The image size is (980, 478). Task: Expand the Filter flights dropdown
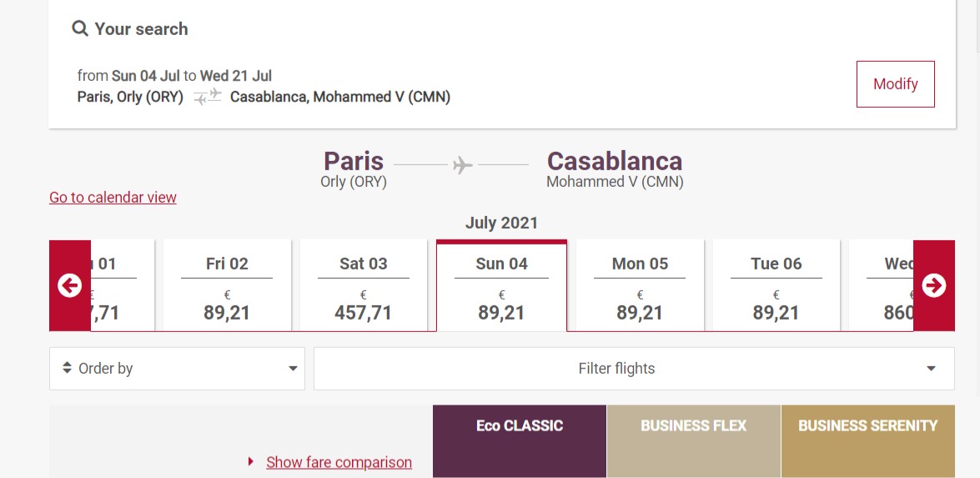[635, 369]
